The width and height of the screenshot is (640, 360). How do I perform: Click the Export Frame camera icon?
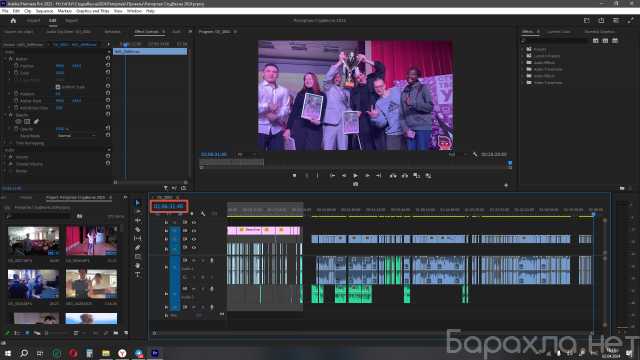(x=356, y=184)
